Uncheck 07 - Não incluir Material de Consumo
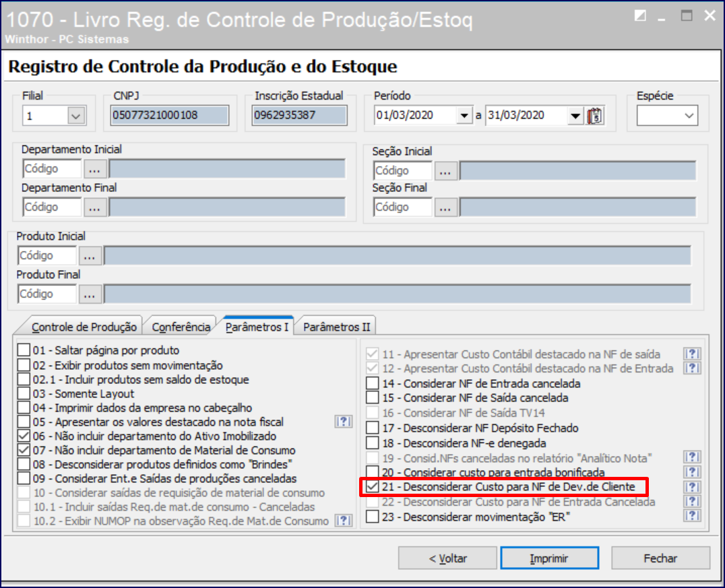725x588 pixels. (x=24, y=450)
